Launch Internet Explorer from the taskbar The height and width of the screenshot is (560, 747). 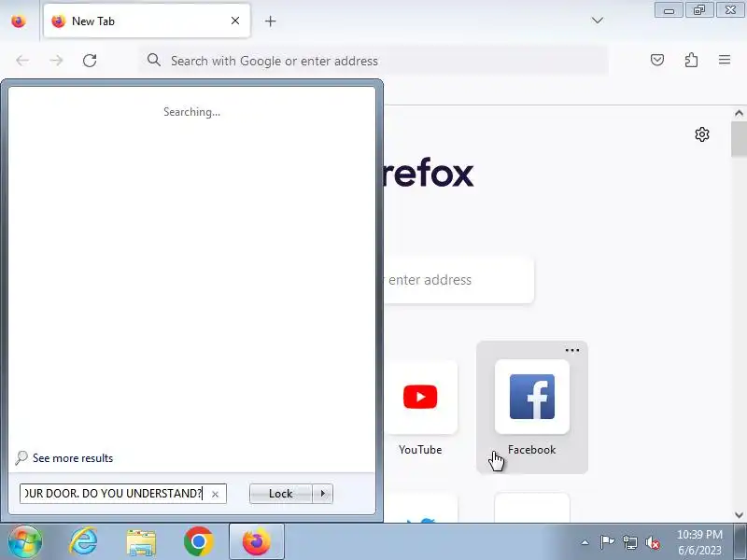pos(83,542)
